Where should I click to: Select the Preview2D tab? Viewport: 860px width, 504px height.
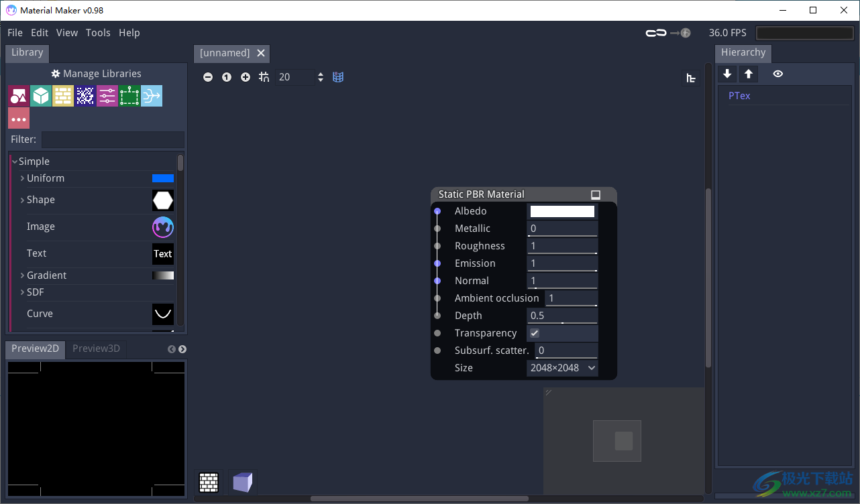tap(36, 349)
